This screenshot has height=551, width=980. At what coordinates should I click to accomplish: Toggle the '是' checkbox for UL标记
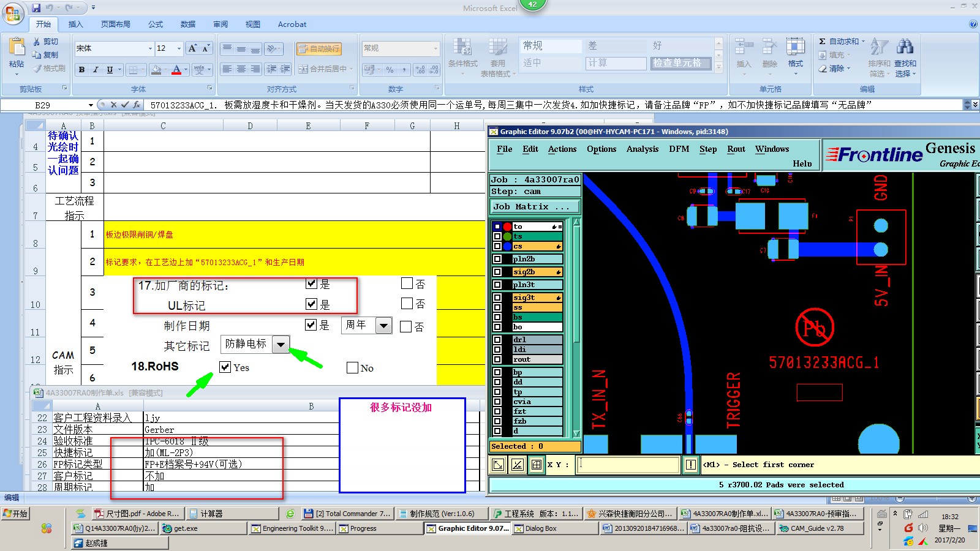click(312, 304)
